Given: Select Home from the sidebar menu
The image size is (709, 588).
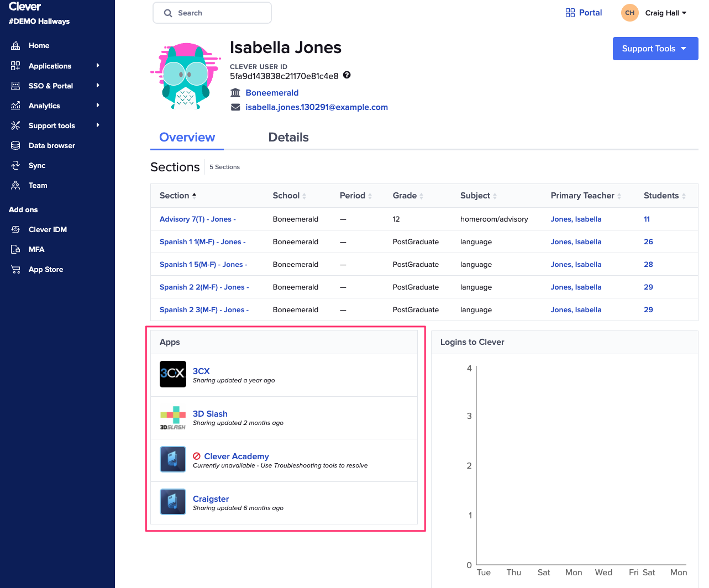Looking at the screenshot, I should click(39, 45).
